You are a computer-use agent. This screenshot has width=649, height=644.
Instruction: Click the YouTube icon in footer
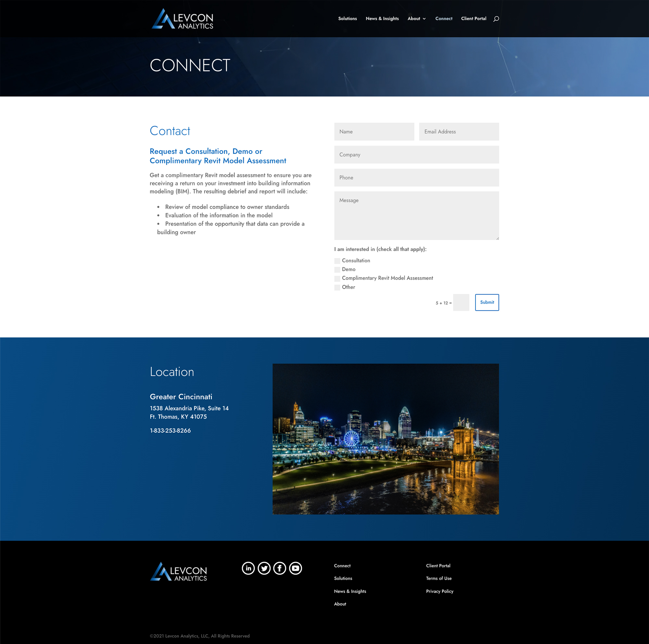pyautogui.click(x=297, y=568)
